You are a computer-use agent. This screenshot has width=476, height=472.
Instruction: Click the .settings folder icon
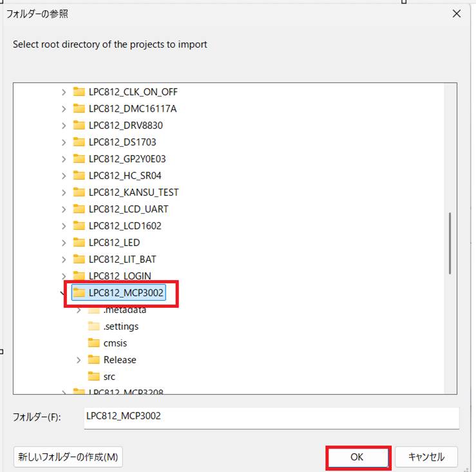point(94,326)
